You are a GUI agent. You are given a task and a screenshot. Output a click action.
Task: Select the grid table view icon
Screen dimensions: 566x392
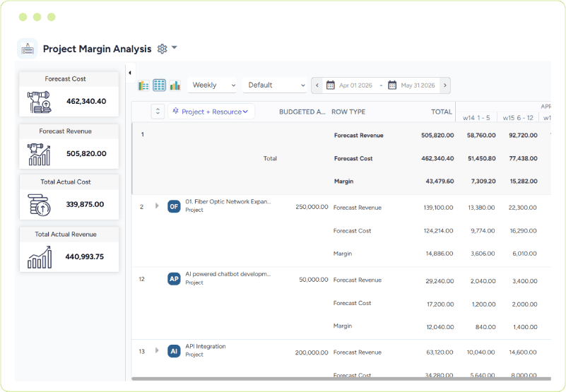click(159, 85)
